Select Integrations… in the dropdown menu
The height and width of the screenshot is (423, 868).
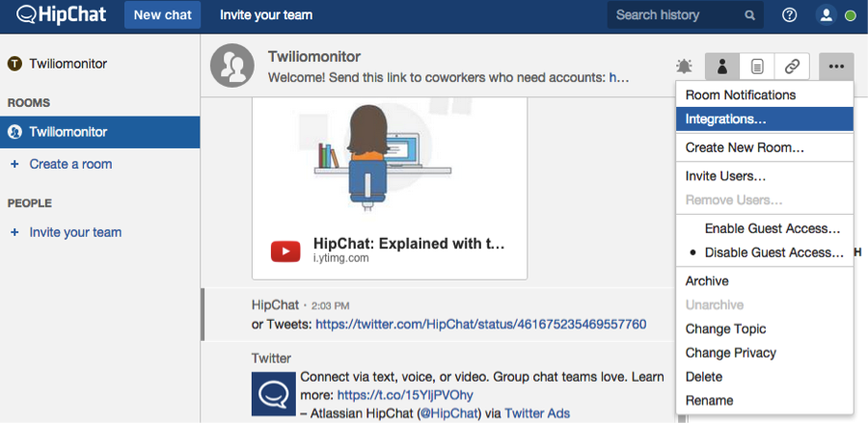[x=765, y=119]
